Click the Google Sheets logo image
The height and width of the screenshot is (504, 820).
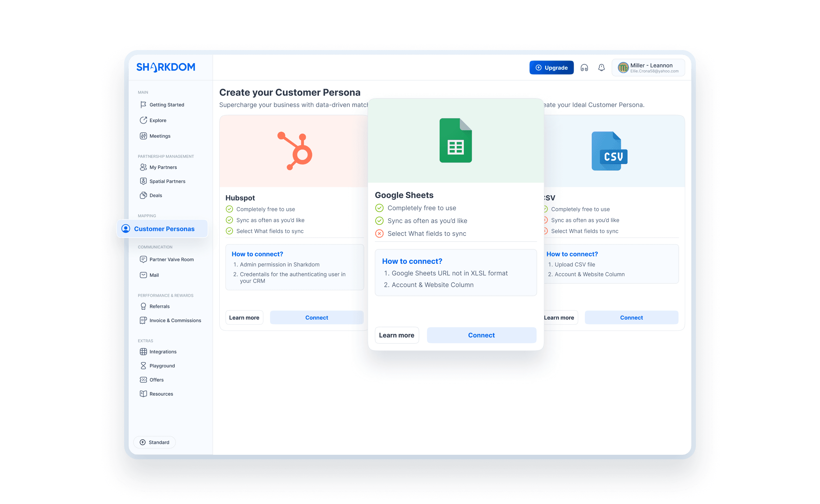(456, 140)
